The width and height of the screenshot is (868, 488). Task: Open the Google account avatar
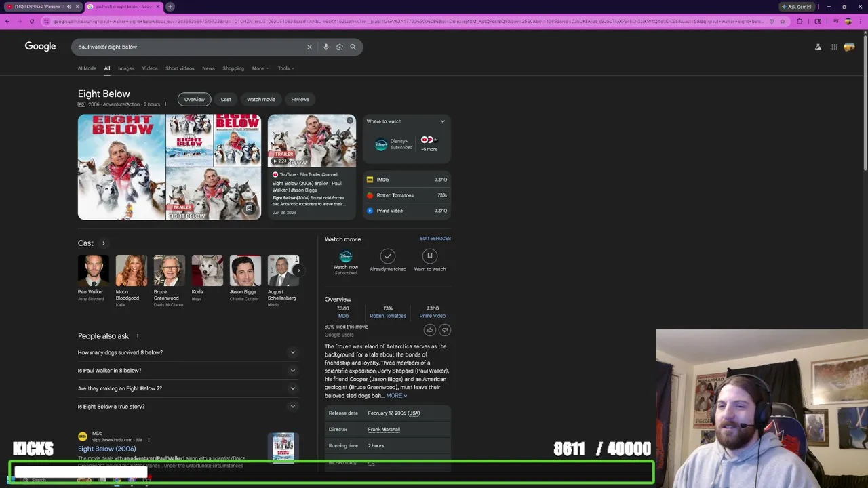(x=849, y=47)
